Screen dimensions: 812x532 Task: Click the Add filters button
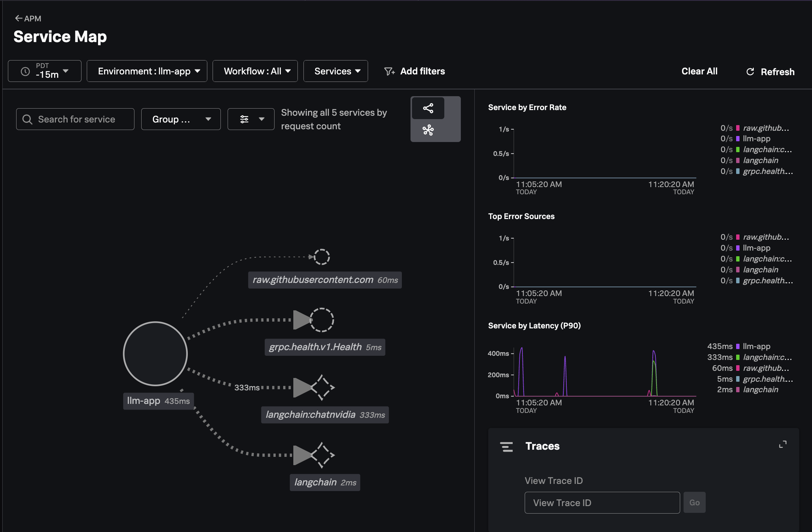415,71
